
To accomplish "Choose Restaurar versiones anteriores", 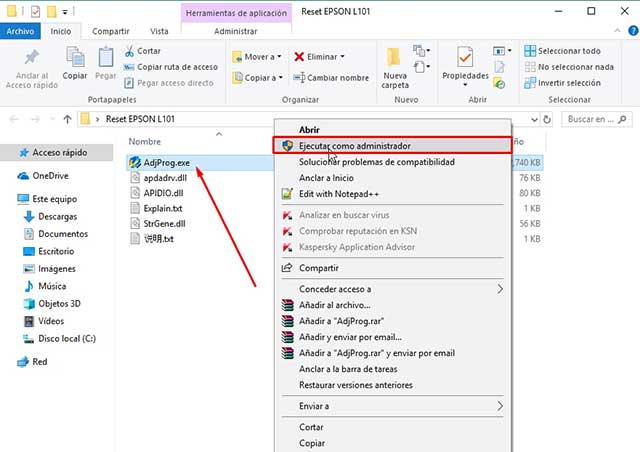I will tap(392, 385).
